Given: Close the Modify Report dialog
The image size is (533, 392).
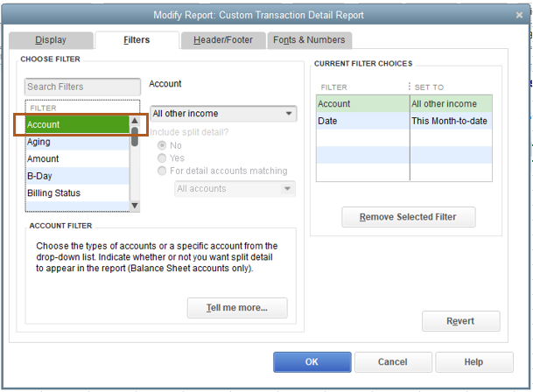Looking at the screenshot, I should point(515,14).
